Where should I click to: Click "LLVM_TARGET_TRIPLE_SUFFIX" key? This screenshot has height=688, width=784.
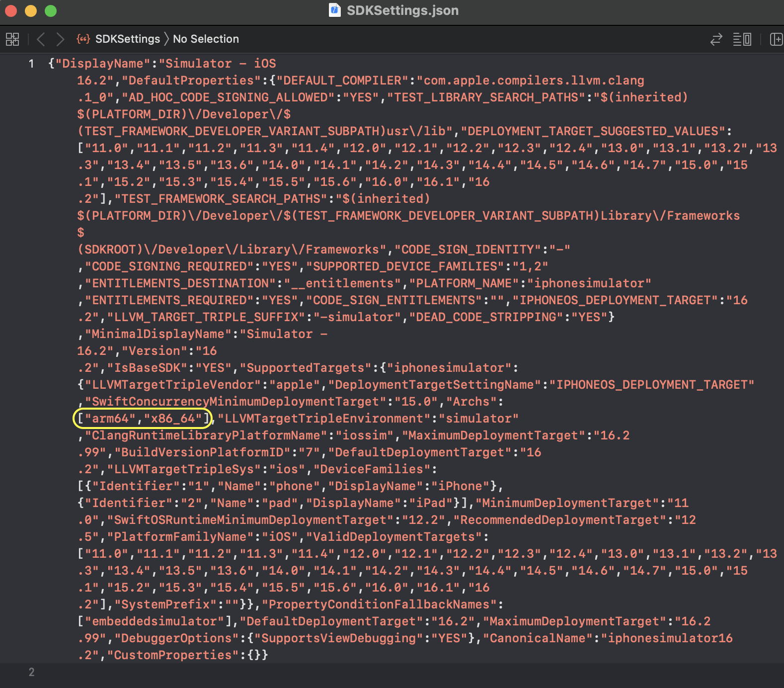(206, 317)
